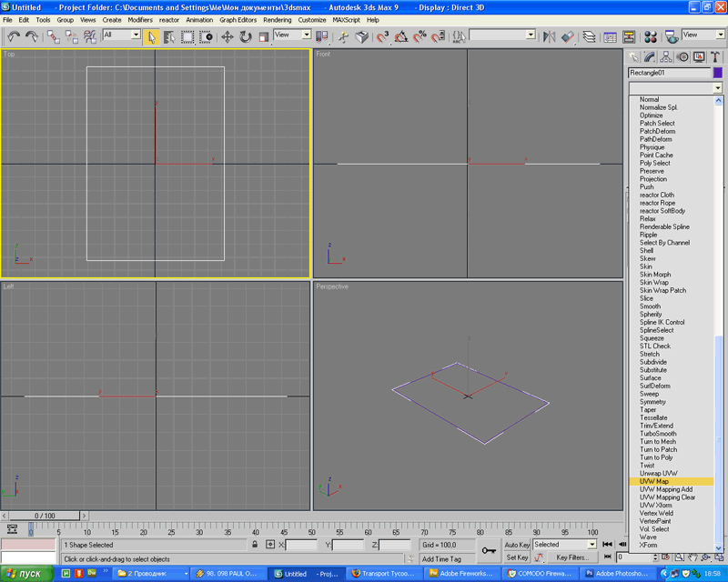This screenshot has height=582, width=728.
Task: Activate the Select and Link tool
Action: 53,36
